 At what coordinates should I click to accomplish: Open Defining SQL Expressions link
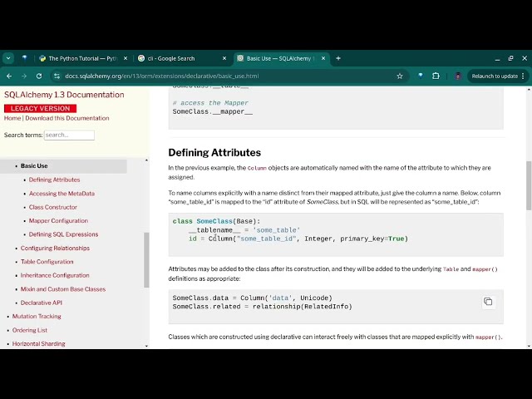tap(63, 234)
